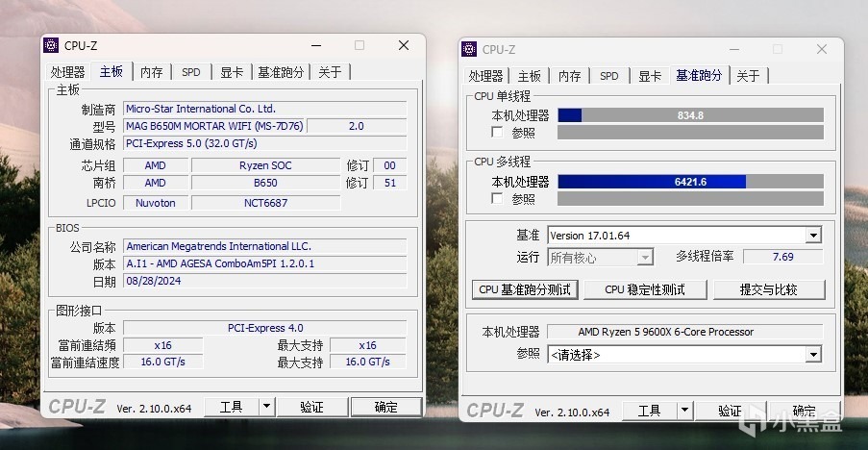Open 主板 tab in right window
The width and height of the screenshot is (868, 450).
(x=529, y=76)
